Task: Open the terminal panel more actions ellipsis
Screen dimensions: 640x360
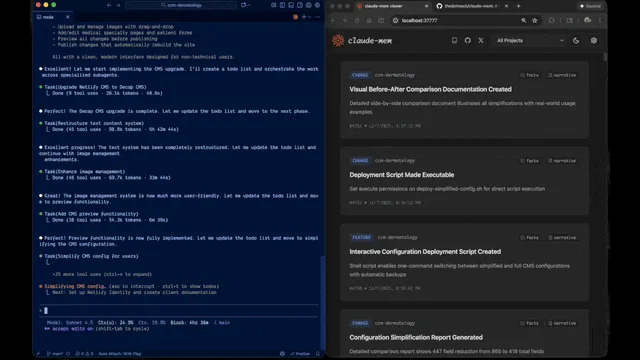Action: pyautogui.click(x=318, y=17)
